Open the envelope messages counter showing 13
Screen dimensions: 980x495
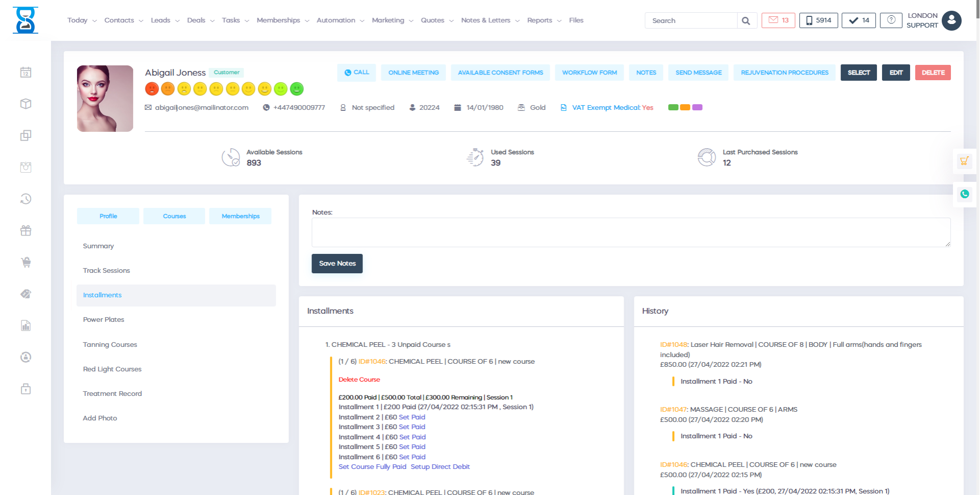(778, 20)
